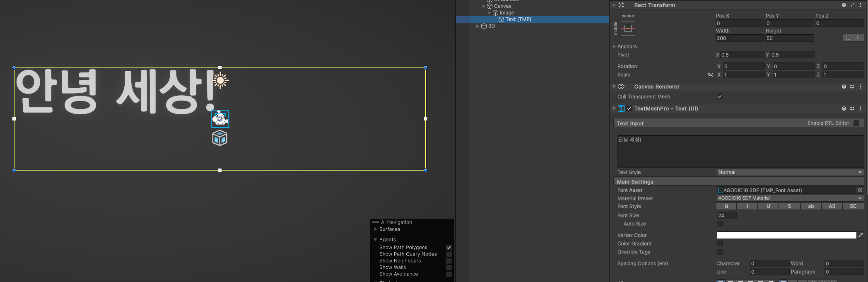Check Show Neighbours option
The image size is (868, 282).
click(449, 261)
